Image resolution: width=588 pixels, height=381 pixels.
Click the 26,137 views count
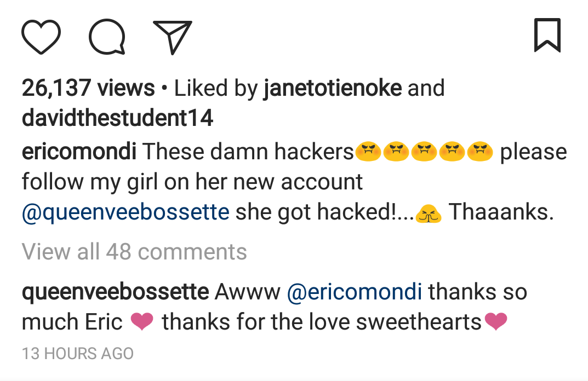pos(88,88)
